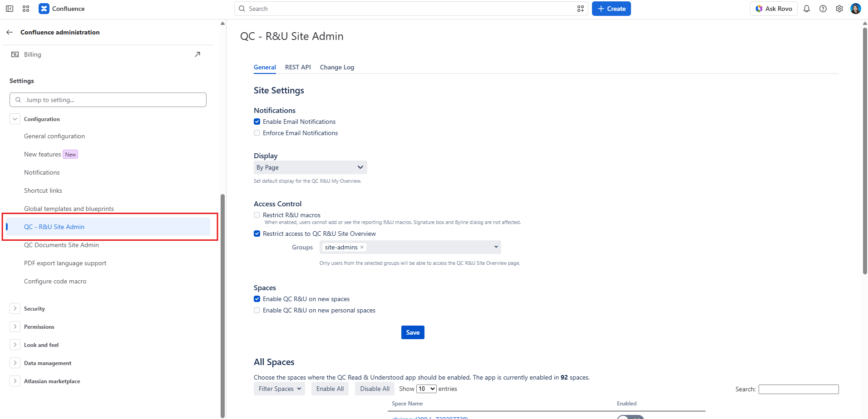The width and height of the screenshot is (868, 419).
Task: Open PDF export language support
Action: click(x=65, y=263)
